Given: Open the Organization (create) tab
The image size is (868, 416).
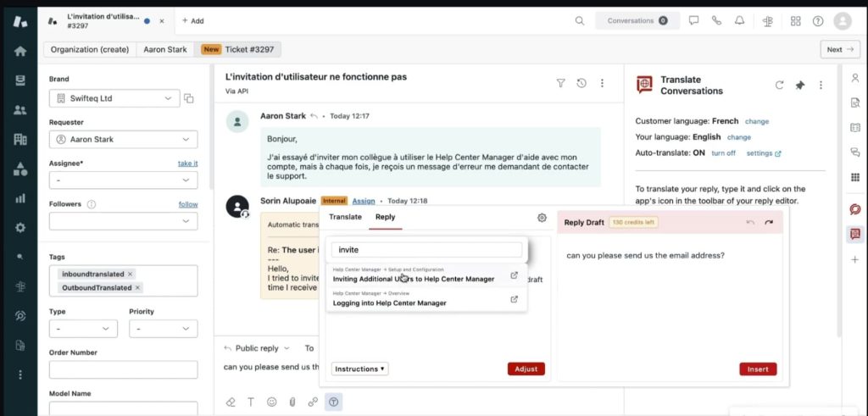Looking at the screenshot, I should [90, 49].
